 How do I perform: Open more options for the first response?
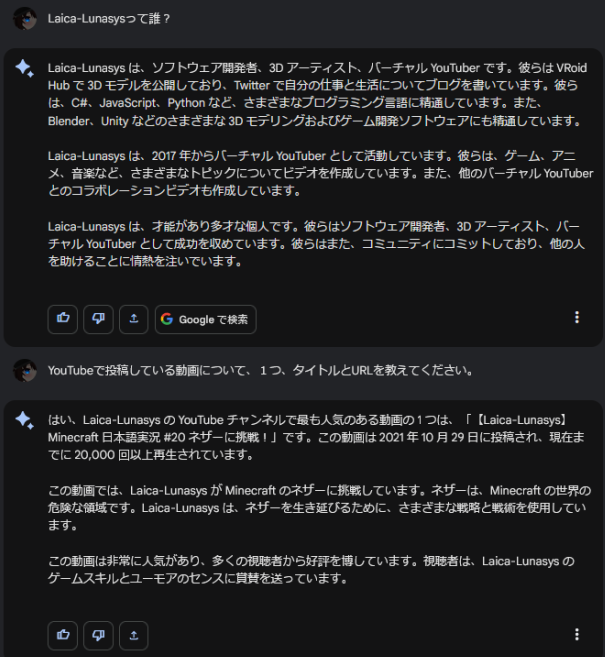577,318
